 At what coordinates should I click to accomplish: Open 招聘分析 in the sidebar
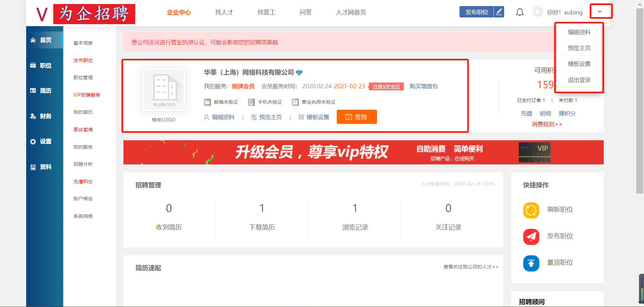83,164
